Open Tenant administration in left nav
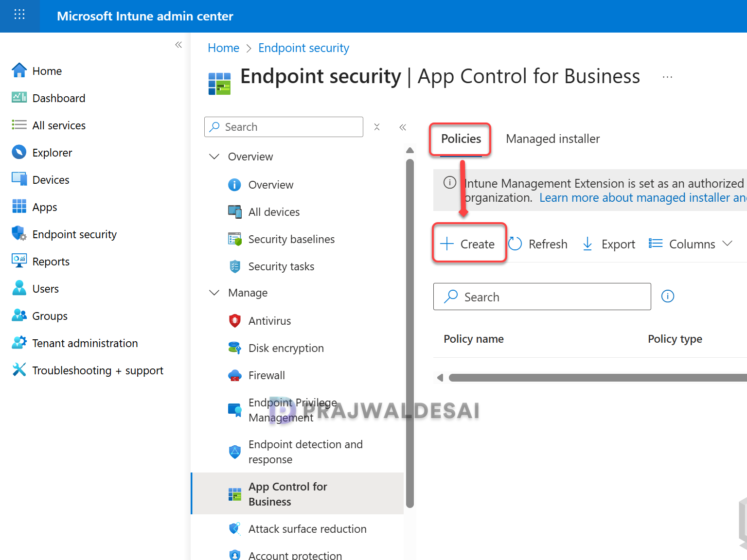This screenshot has height=560, width=747. [x=85, y=343]
